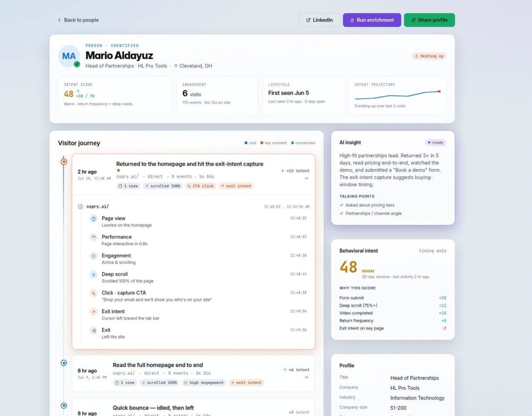Select the orange timeline marker for 2 hr ago

(x=64, y=162)
